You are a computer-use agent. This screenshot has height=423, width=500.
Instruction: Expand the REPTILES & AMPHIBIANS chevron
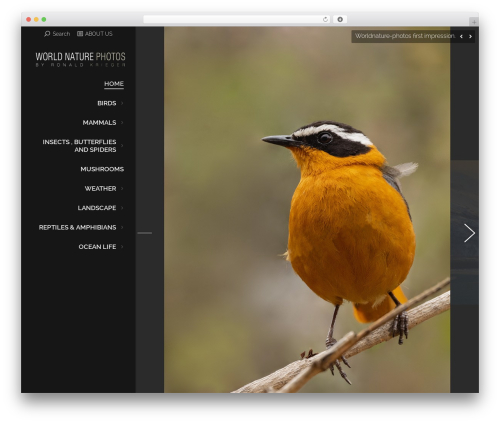[122, 227]
